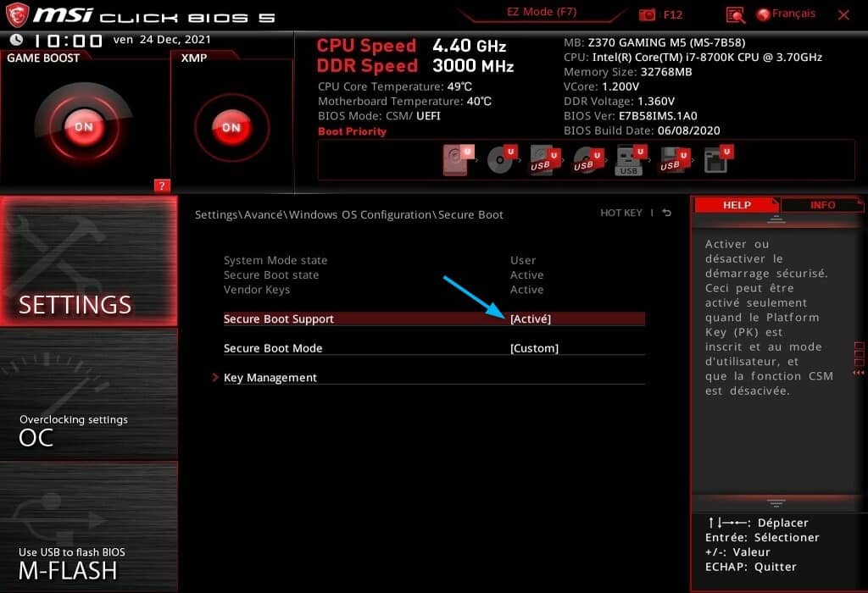Select the USB hard disk boot device icon

[545, 160]
